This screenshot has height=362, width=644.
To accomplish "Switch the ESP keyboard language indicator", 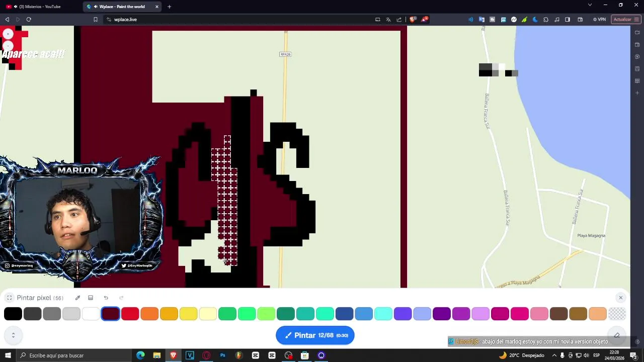I will (596, 355).
